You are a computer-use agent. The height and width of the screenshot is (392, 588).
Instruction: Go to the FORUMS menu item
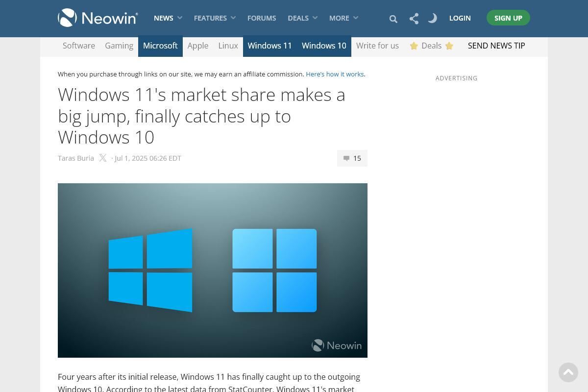point(261,18)
